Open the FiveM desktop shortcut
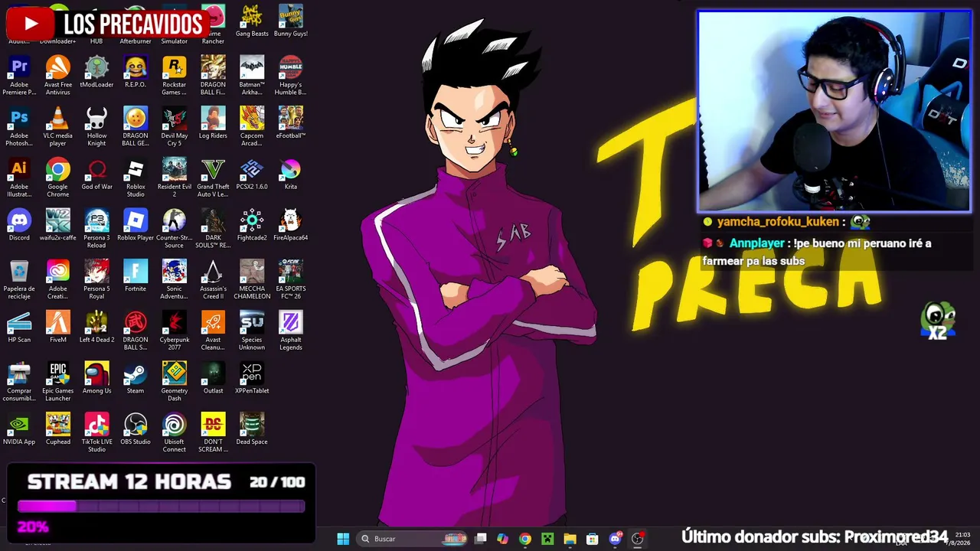The height and width of the screenshot is (551, 980). tap(58, 328)
